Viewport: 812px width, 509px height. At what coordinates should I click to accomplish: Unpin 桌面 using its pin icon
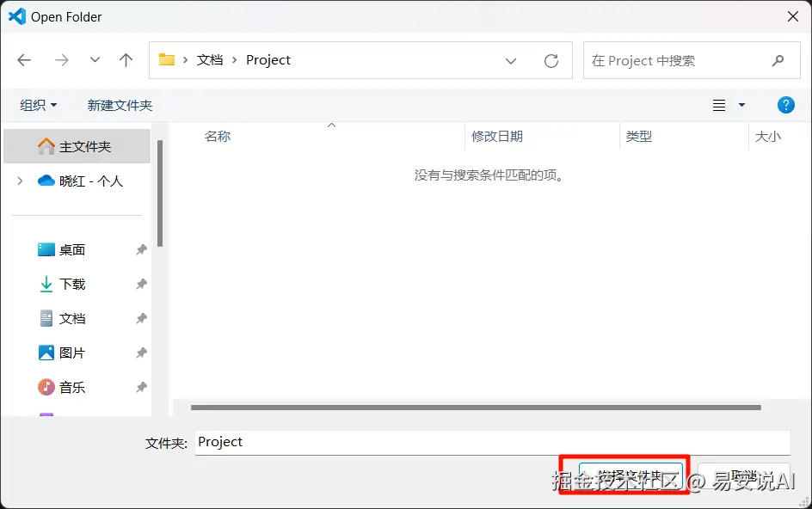coord(141,249)
